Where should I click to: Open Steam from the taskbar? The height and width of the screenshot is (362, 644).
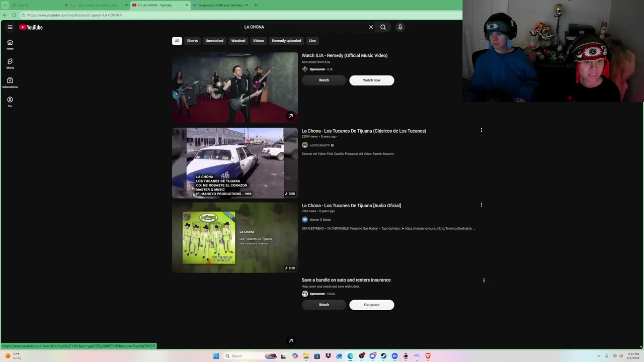click(383, 356)
